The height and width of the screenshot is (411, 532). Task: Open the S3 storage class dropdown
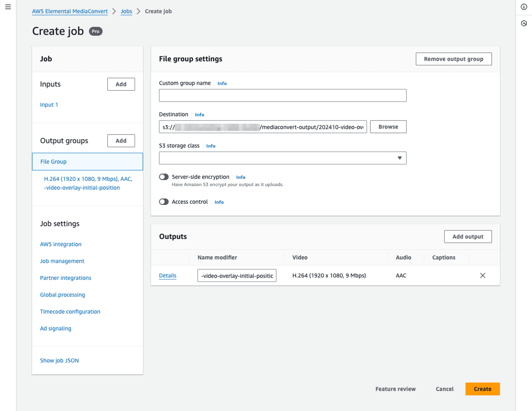(x=282, y=158)
